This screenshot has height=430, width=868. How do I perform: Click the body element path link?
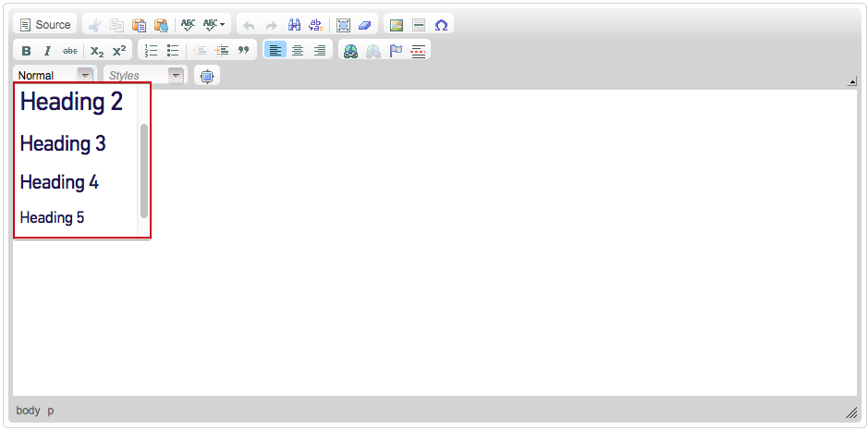pos(28,410)
